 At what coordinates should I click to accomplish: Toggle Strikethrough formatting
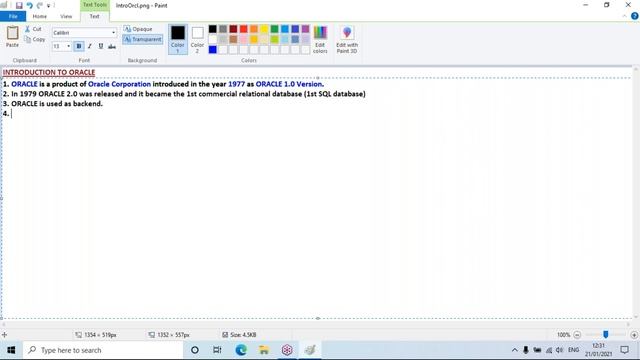(111, 46)
